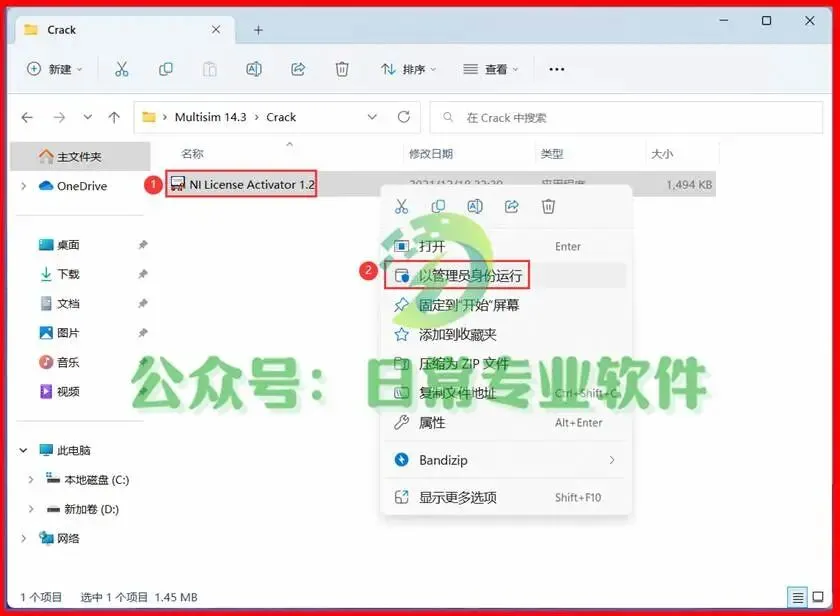This screenshot has height=616, width=840.
Task: Copy the file via the context menu icon
Action: pos(438,206)
